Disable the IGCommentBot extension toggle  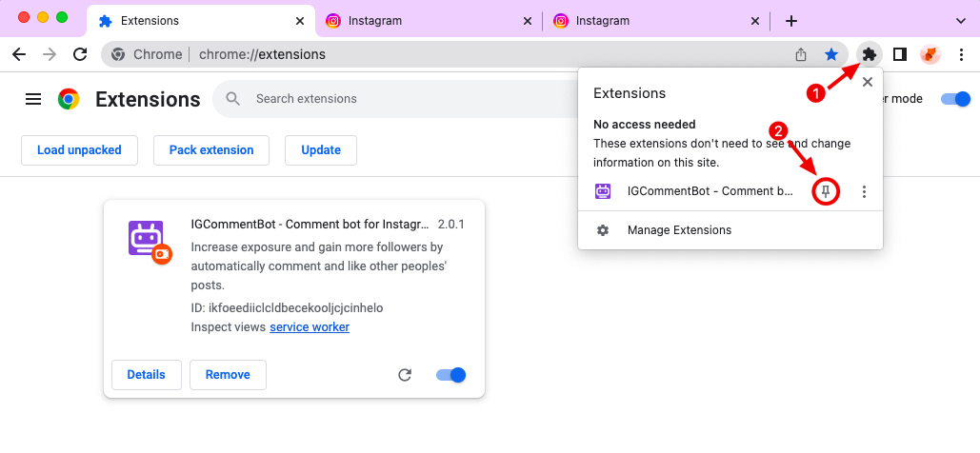point(451,374)
